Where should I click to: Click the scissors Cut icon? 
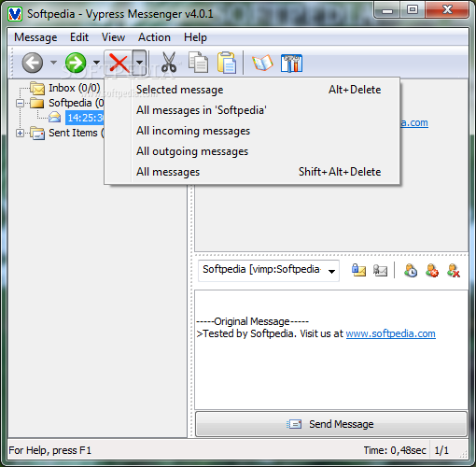[169, 63]
